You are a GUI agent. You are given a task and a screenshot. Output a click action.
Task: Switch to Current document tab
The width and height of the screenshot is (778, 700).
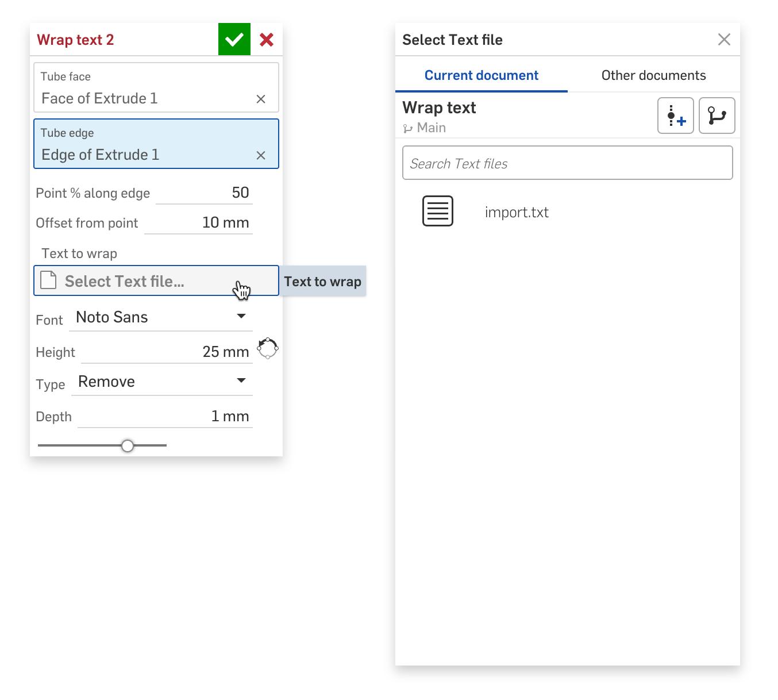point(481,75)
